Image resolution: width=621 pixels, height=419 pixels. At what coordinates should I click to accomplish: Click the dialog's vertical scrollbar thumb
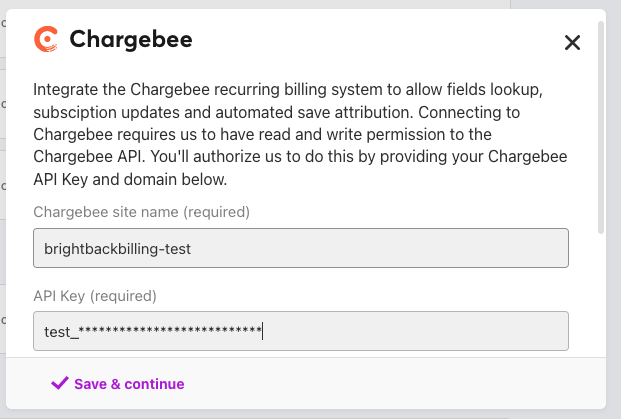pyautogui.click(x=601, y=127)
